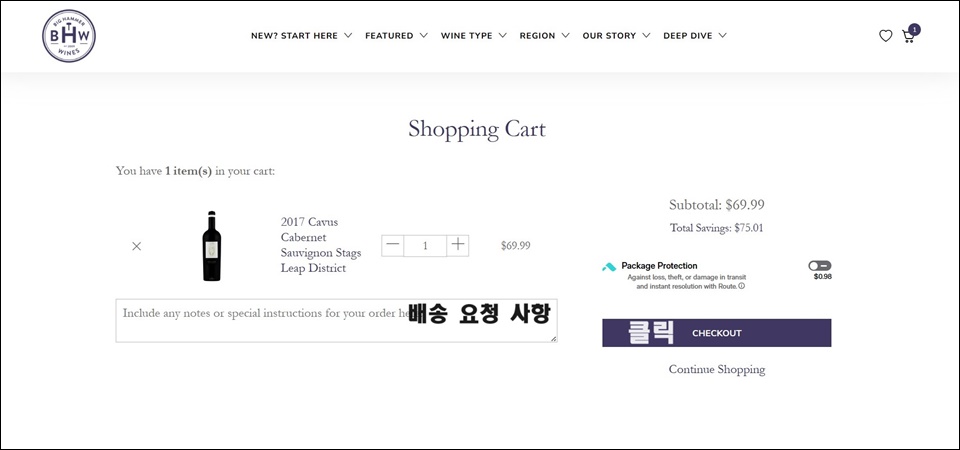Screen dimensions: 960x450
Task: Click the Continue Shopping link
Action: [717, 369]
